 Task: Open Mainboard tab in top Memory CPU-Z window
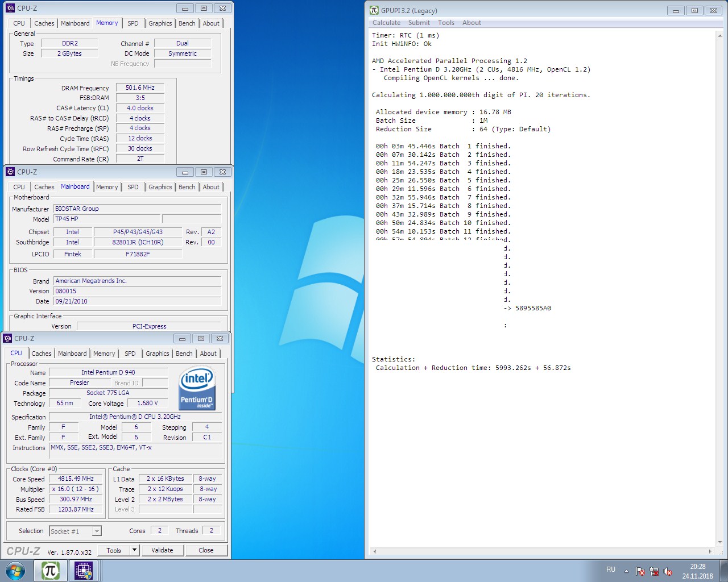tap(76, 23)
